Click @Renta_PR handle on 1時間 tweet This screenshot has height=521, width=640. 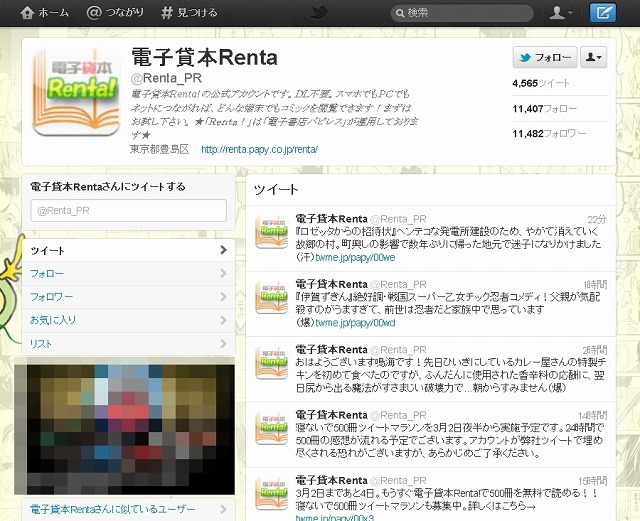(398, 285)
